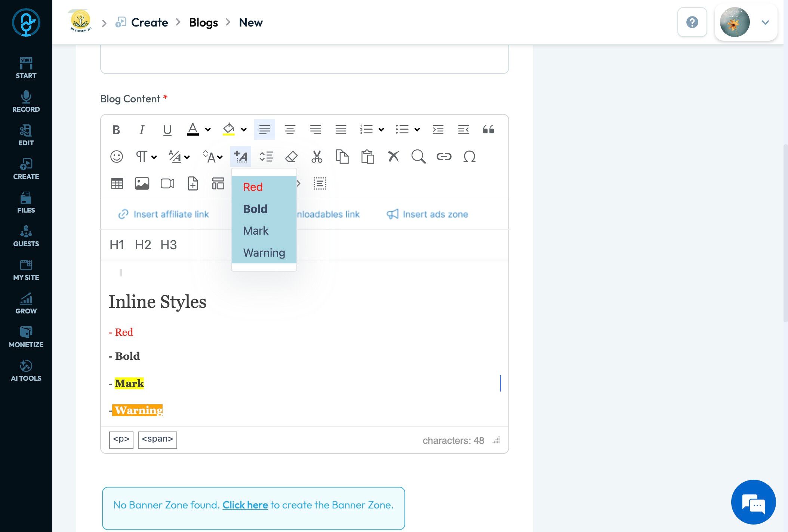Expand the numbered list dropdown arrow
Screen dimensions: 788x532
(x=381, y=130)
